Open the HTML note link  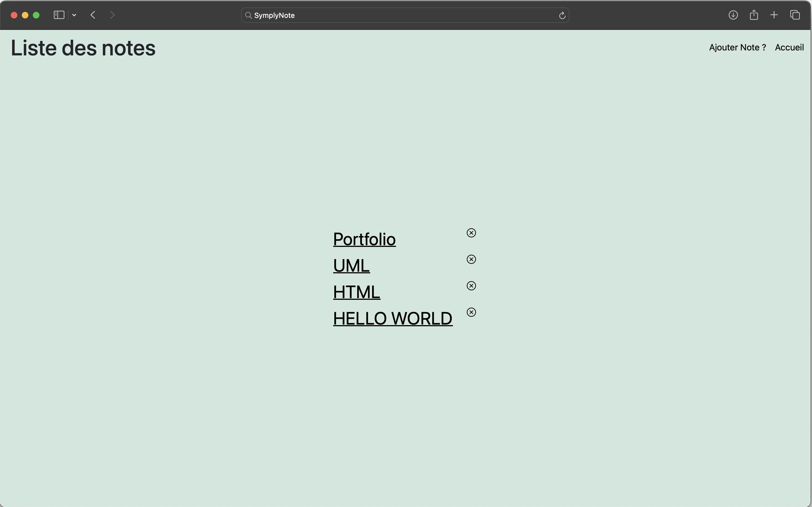click(x=356, y=292)
